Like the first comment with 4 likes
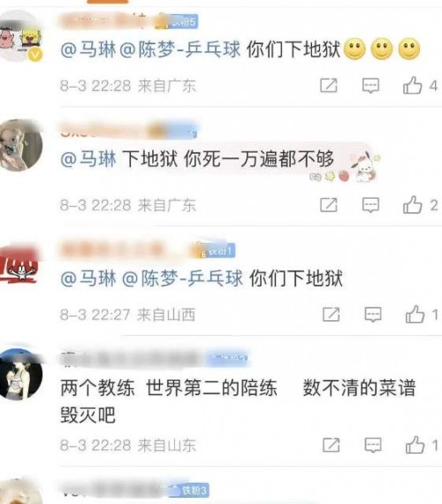 pos(413,86)
